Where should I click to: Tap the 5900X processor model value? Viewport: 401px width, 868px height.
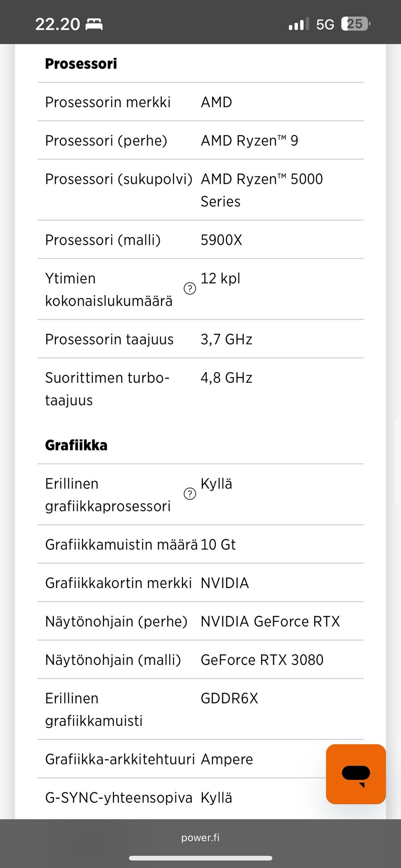tap(221, 240)
